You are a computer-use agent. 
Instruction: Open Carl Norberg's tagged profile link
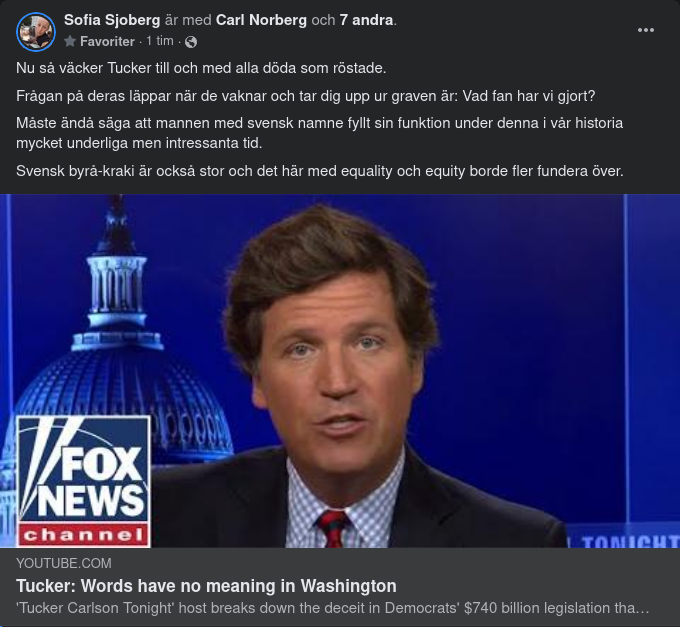pos(262,19)
